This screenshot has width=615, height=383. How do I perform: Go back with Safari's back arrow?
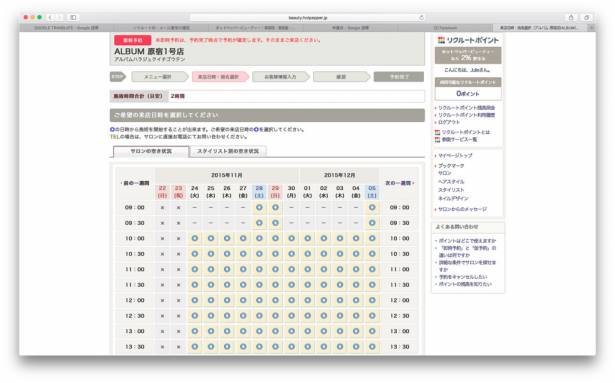[50, 17]
